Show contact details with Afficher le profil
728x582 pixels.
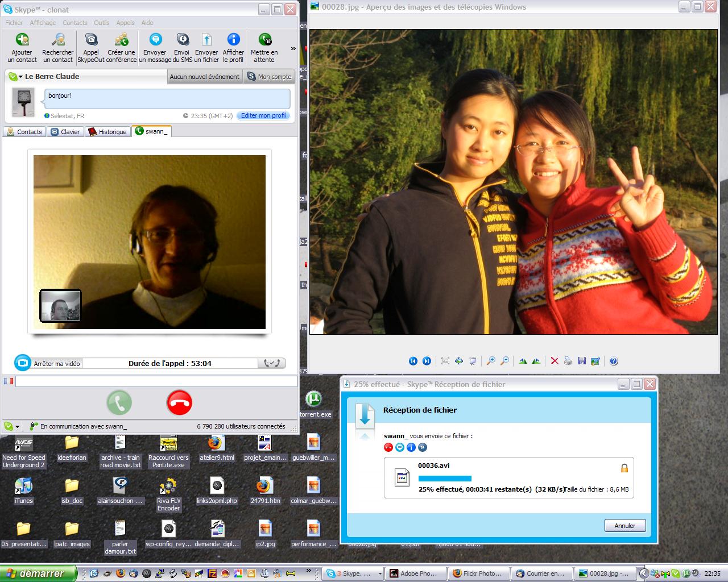[233, 48]
